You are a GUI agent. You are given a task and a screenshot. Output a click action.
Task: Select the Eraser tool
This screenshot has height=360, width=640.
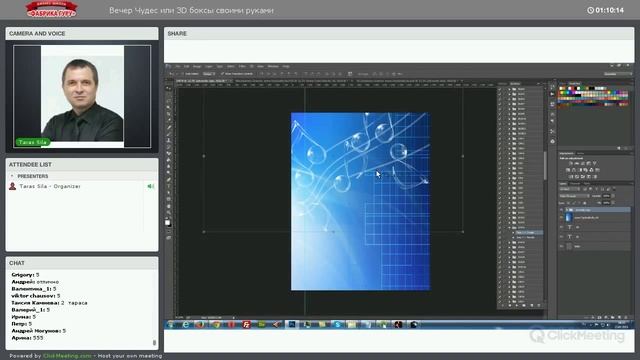click(168, 153)
